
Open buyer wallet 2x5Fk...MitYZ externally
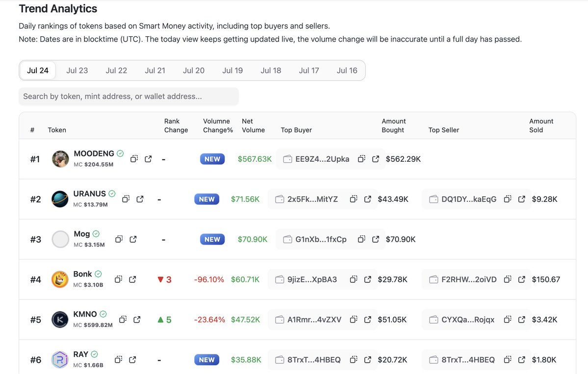[367, 199]
